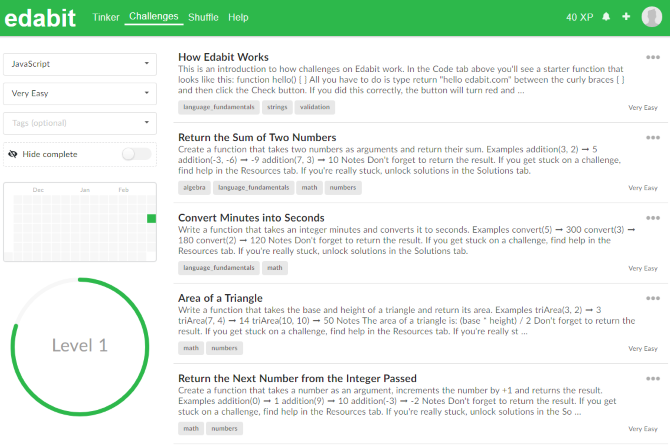Click math tag under Return the Next Number

pos(191,428)
